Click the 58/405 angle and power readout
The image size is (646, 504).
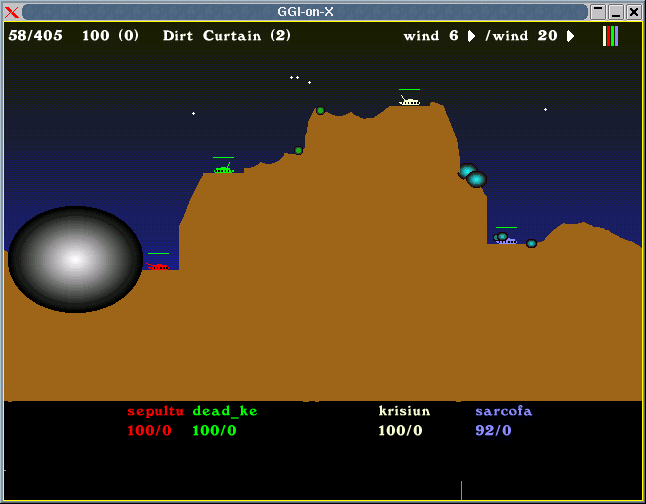36,36
